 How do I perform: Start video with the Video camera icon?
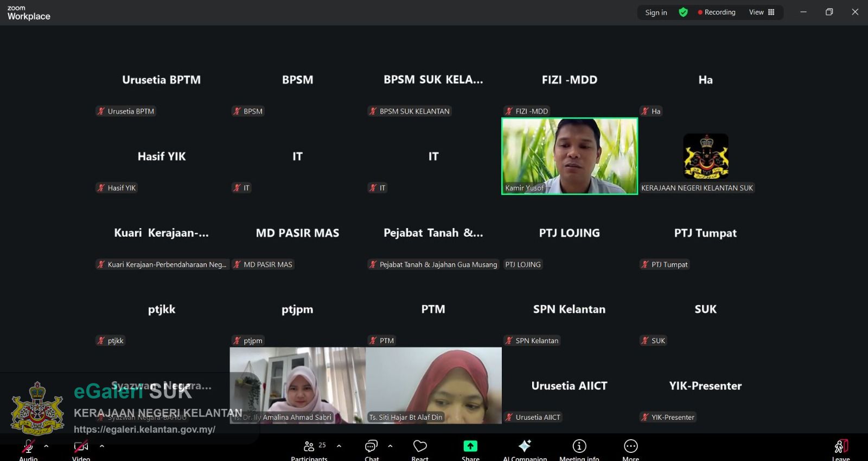tap(81, 446)
